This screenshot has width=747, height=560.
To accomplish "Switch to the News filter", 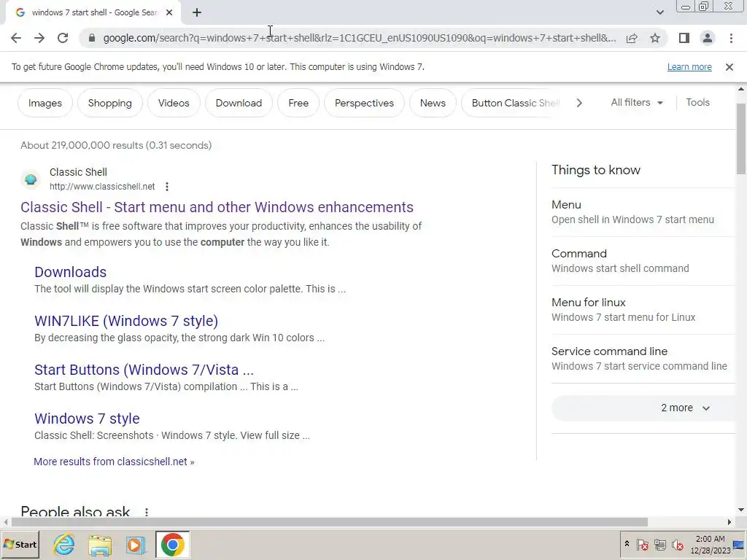I will tap(433, 103).
